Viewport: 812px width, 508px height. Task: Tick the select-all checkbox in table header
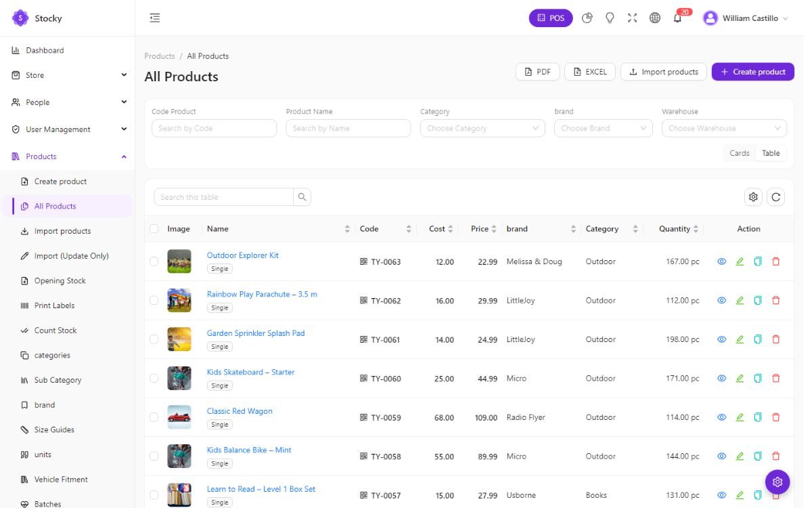coord(154,229)
